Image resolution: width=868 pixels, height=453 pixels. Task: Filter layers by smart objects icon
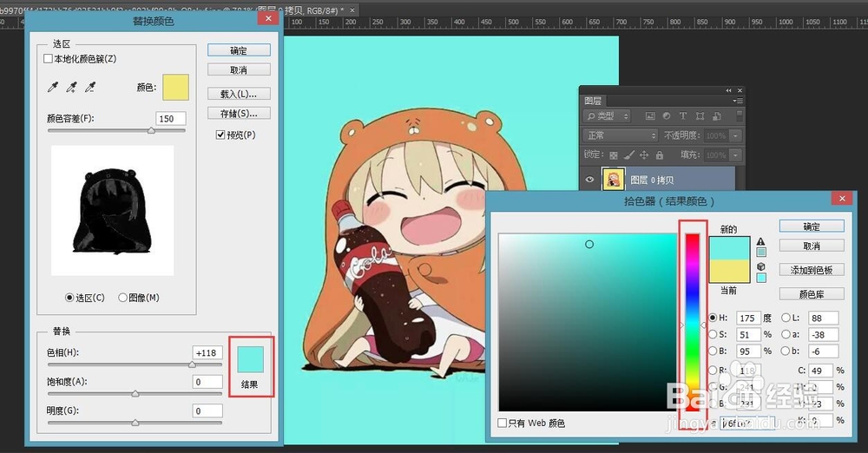(x=717, y=115)
